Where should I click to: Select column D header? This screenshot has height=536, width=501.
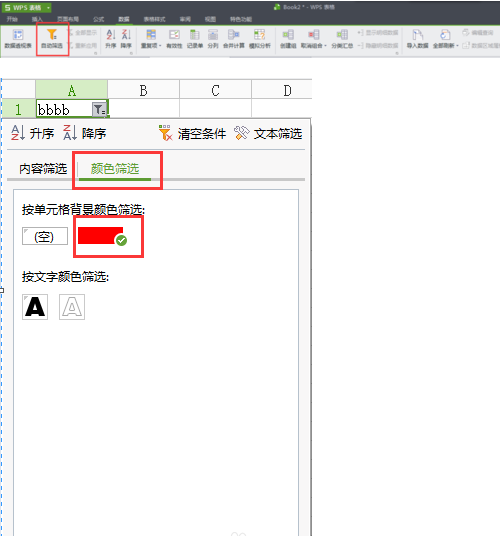pyautogui.click(x=282, y=90)
